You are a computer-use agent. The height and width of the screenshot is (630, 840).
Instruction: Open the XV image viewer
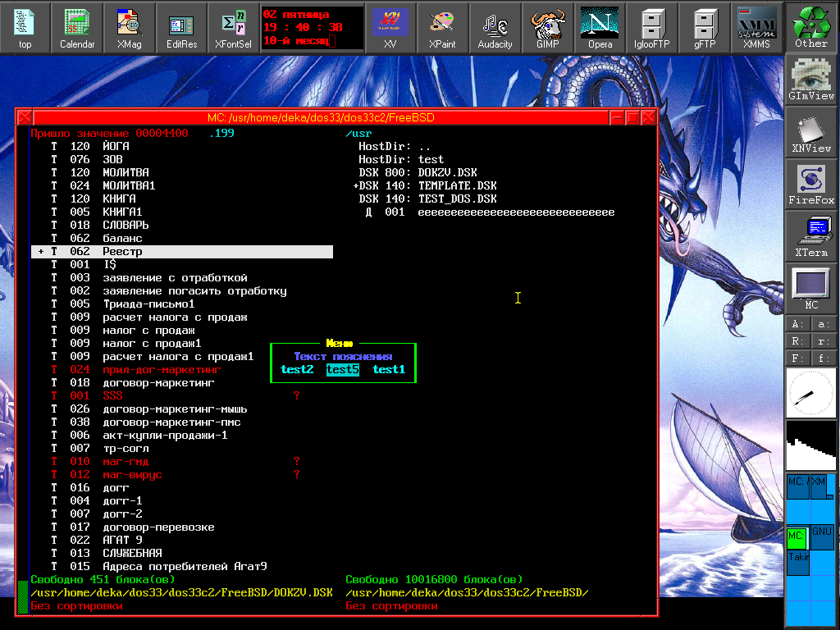390,27
